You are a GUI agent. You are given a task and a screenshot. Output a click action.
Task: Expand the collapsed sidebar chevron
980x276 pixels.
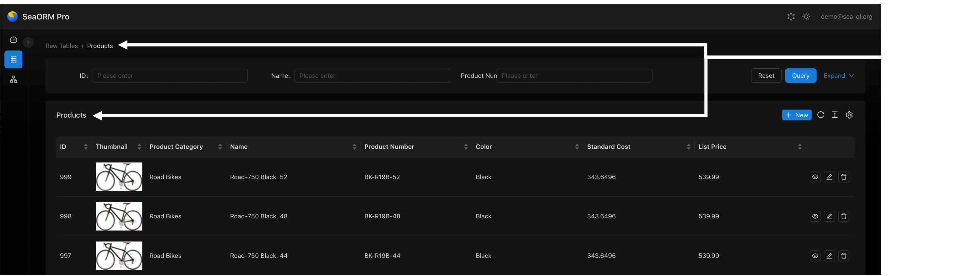(28, 43)
